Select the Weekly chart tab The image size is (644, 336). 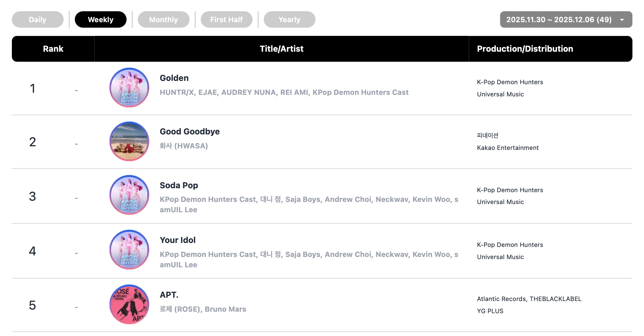point(101,19)
